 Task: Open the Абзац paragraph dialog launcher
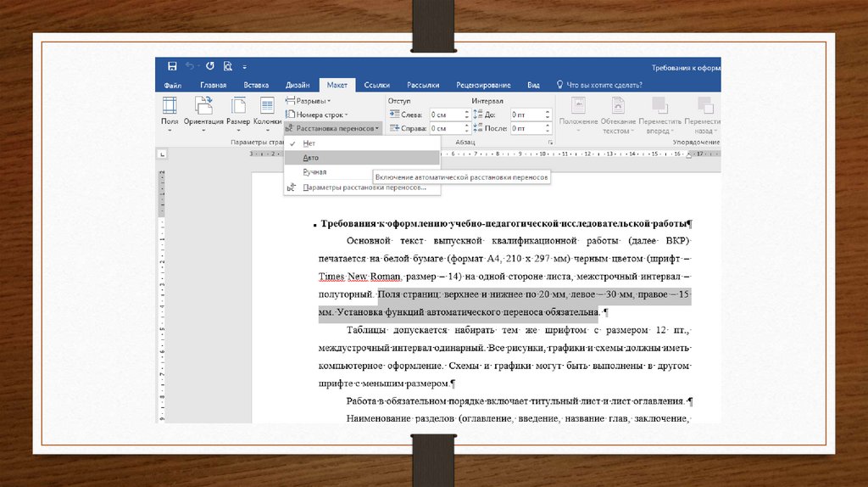(550, 143)
